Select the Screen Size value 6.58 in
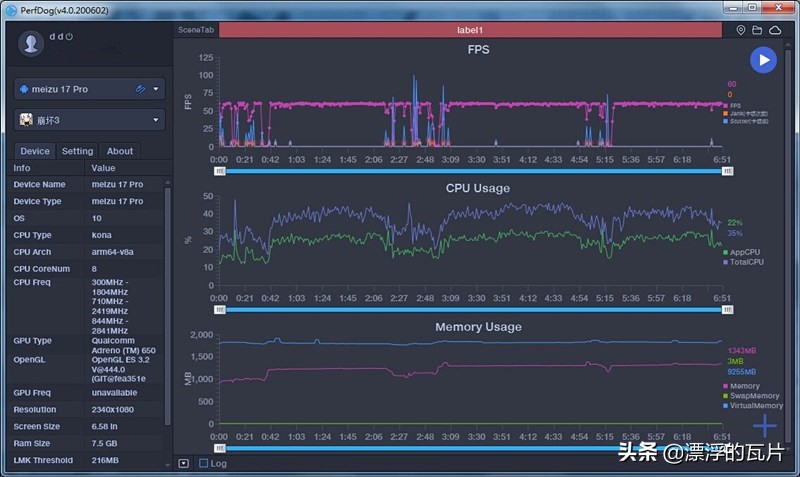 105,426
